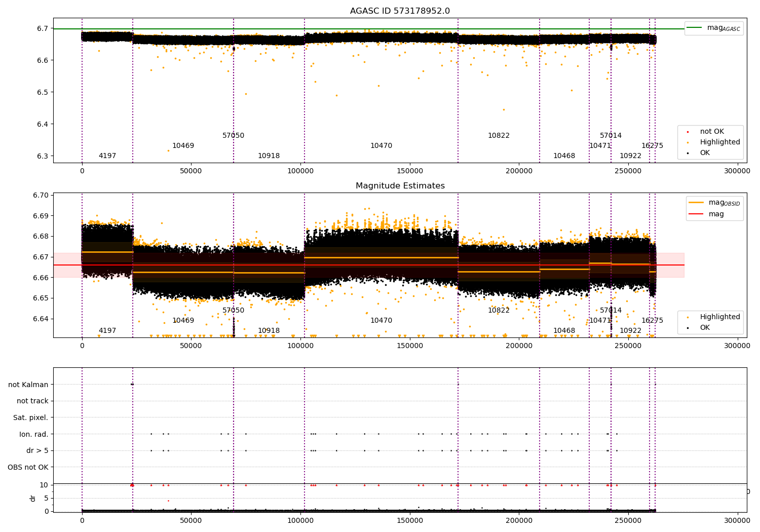The image size is (760, 532).
Task: Click obsid label 10822 in top plot
Action: coord(499,136)
